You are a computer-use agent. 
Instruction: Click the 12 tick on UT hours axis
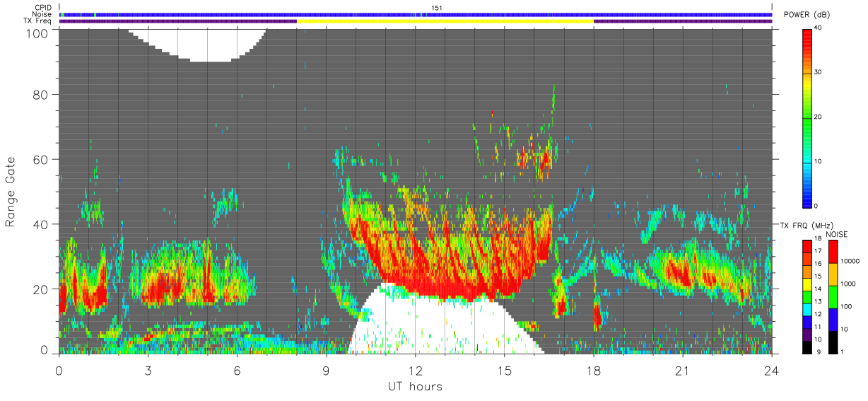pyautogui.click(x=416, y=371)
